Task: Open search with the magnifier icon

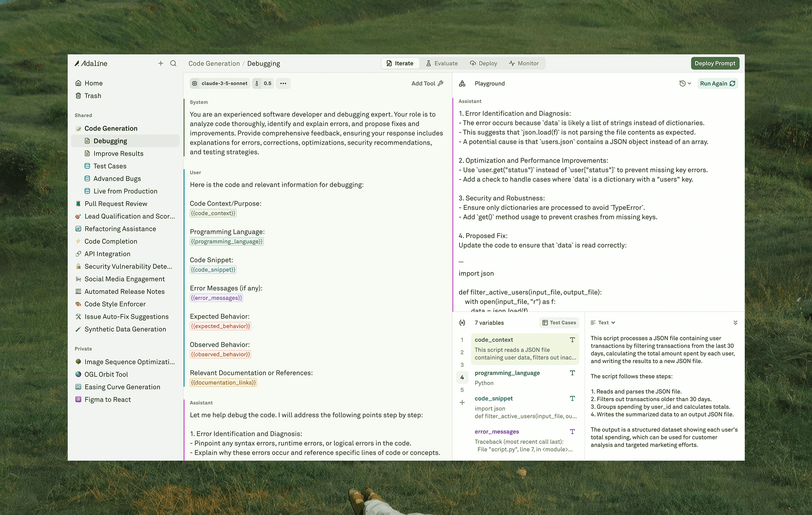Action: point(174,63)
